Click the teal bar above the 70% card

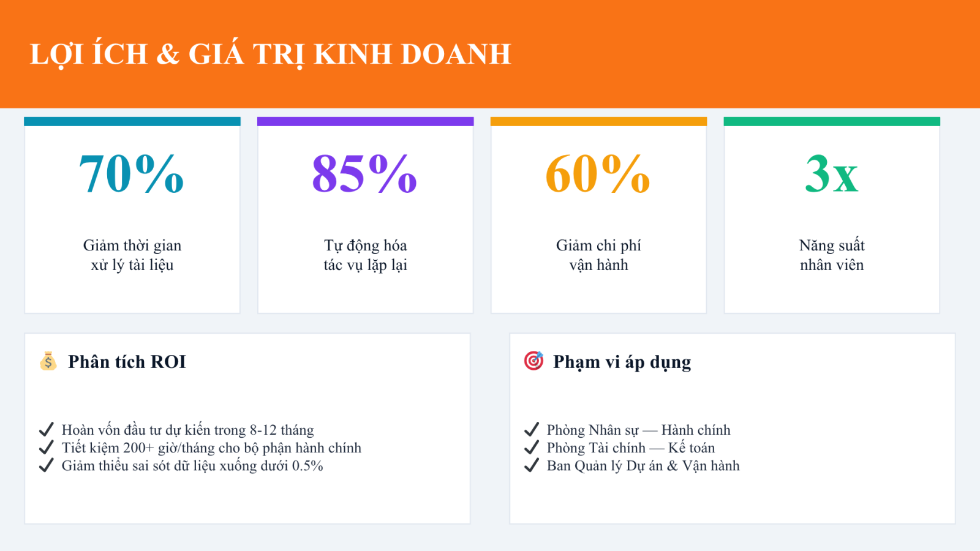pyautogui.click(x=132, y=121)
